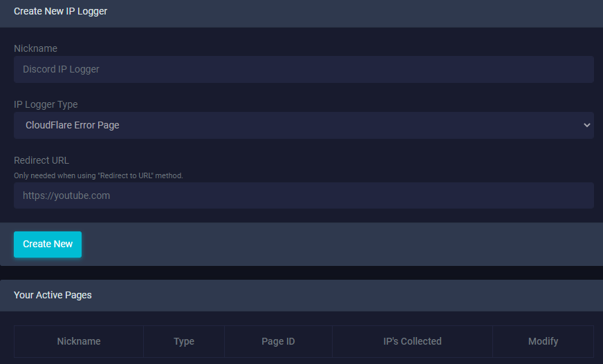Click the https://youtube.com placeholder text
Image resolution: width=603 pixels, height=364 pixels.
click(x=66, y=196)
